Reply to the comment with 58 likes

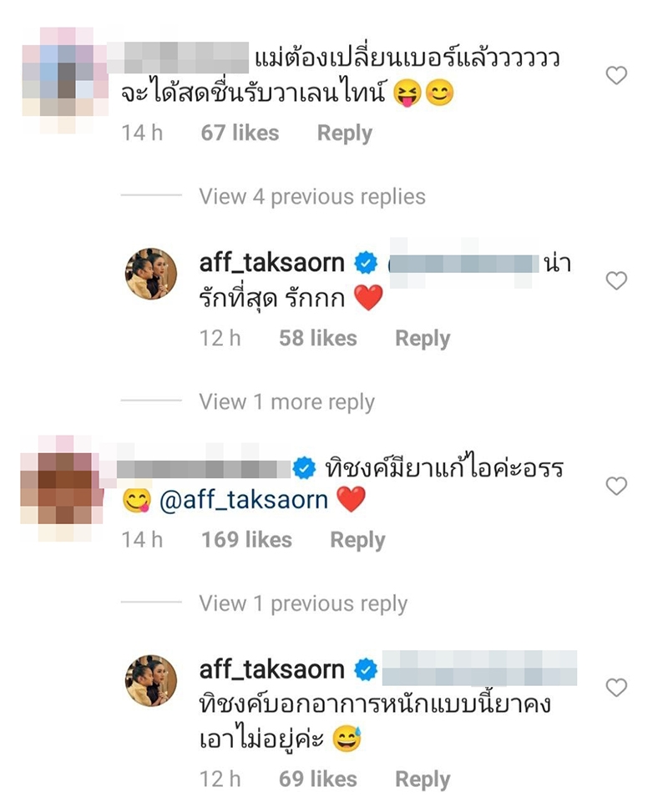click(423, 339)
